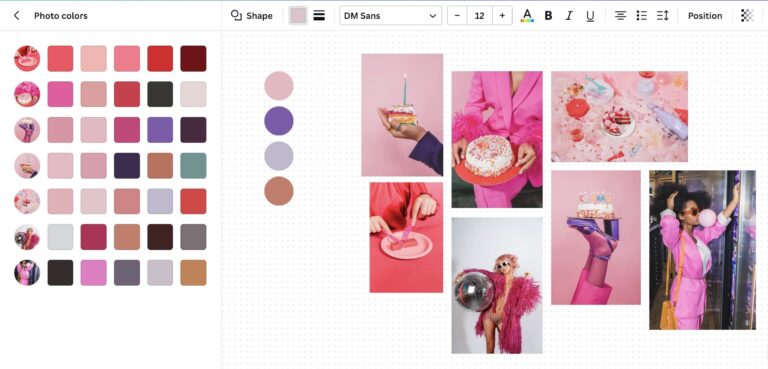Increase font size with plus button
768x369 pixels.
click(x=502, y=16)
